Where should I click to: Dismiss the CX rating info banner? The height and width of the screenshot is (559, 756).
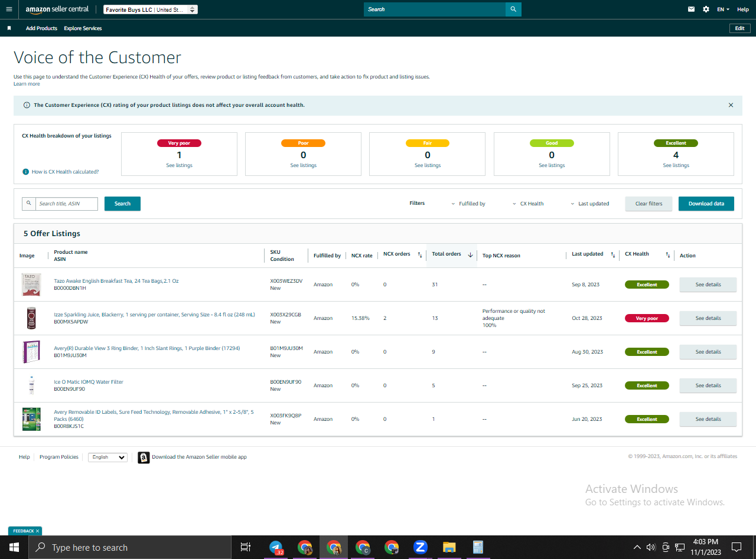[731, 105]
